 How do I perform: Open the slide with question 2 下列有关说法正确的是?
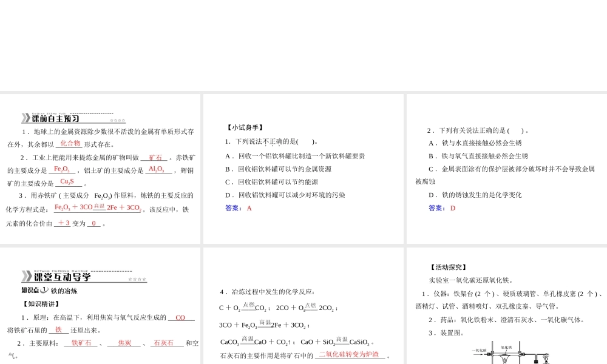click(x=507, y=169)
